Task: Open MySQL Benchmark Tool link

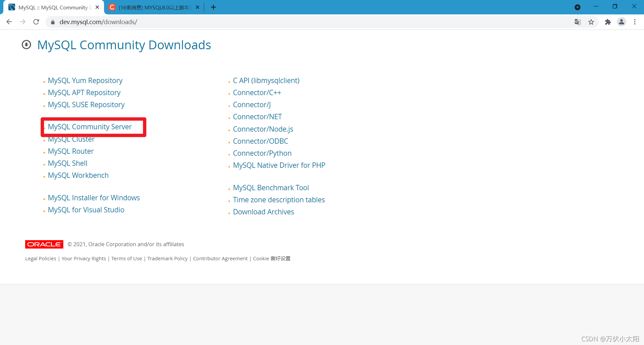Action: pos(271,188)
